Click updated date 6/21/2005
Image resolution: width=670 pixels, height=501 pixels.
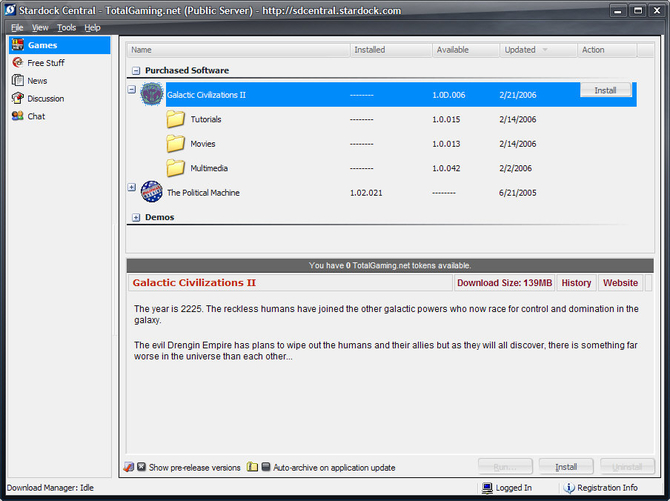(x=517, y=193)
